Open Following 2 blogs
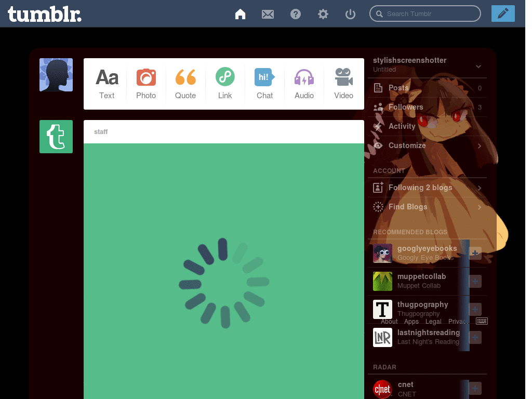This screenshot has height=399, width=532. pos(427,188)
